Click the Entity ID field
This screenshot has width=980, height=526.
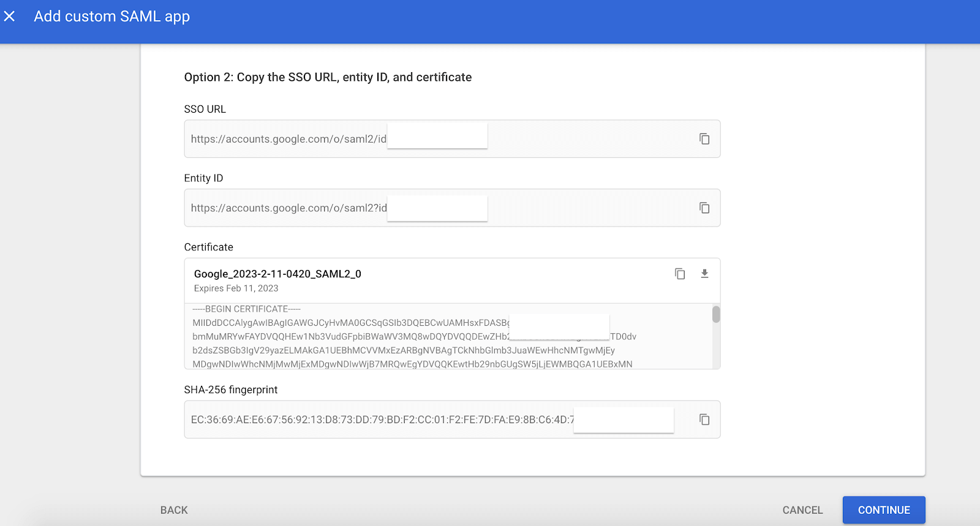[x=452, y=208]
